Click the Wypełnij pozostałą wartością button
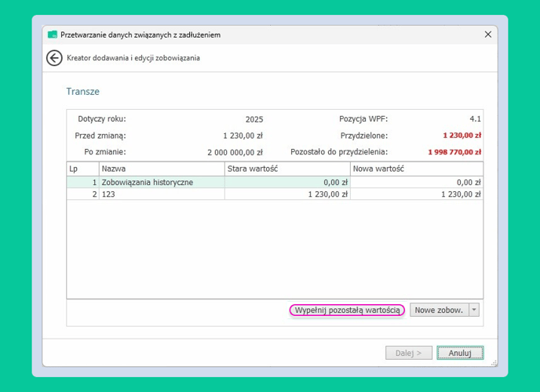 [x=347, y=310]
